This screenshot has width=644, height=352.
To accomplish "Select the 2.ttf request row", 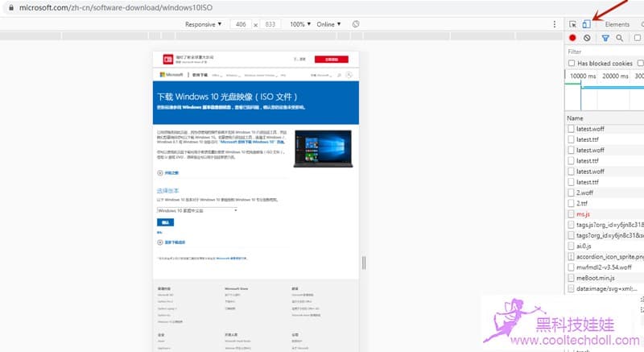I will pos(605,203).
